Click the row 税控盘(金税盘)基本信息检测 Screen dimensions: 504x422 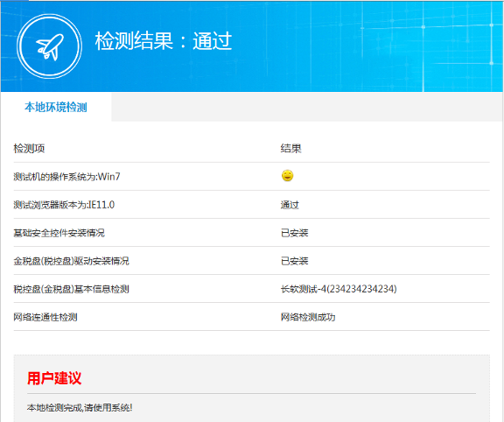pyautogui.click(x=252, y=289)
